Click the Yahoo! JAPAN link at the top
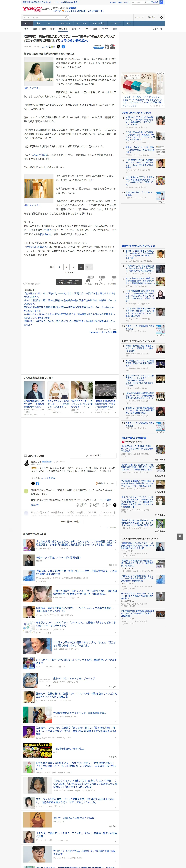This screenshot has height=868, width=186. [x=116, y=2]
